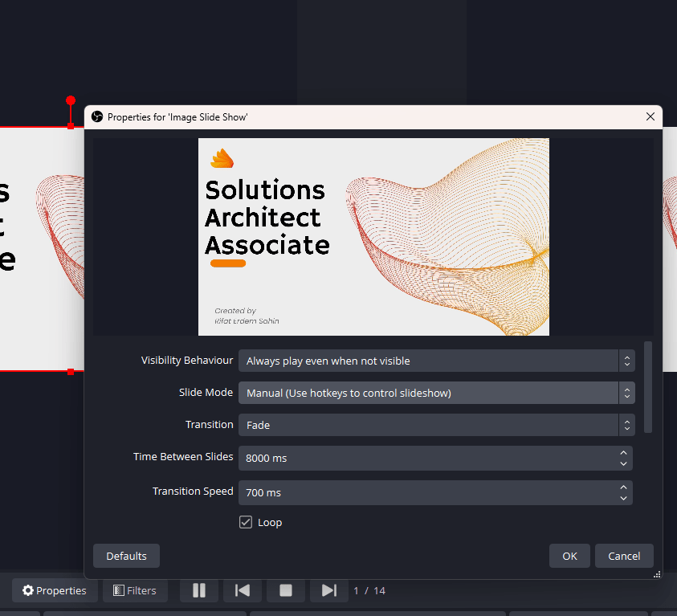Click the Transition Speed field

point(435,492)
